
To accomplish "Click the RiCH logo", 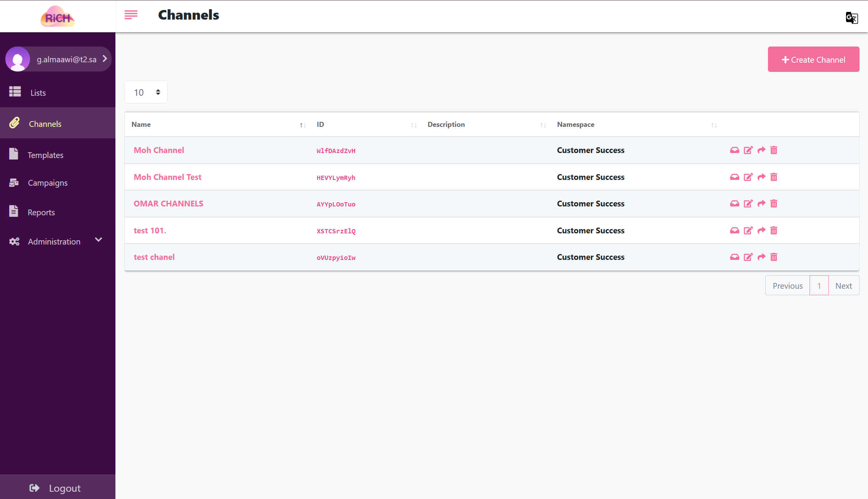I will click(58, 17).
